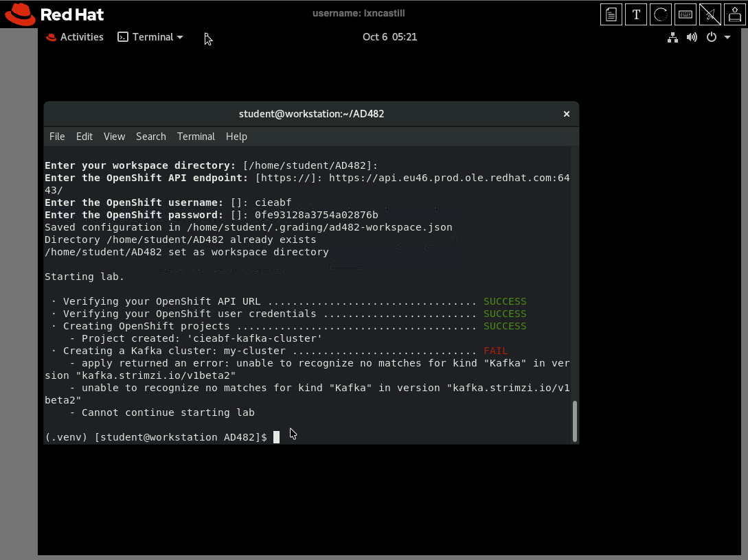Click the 'Directory /home/student/AD482 already exists' line
Screen dimensions: 748x560
pyautogui.click(x=181, y=240)
